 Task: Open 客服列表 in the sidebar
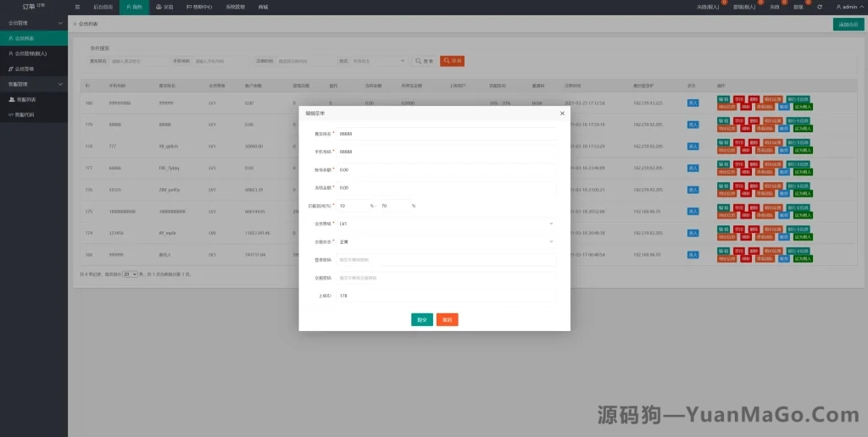(34, 100)
